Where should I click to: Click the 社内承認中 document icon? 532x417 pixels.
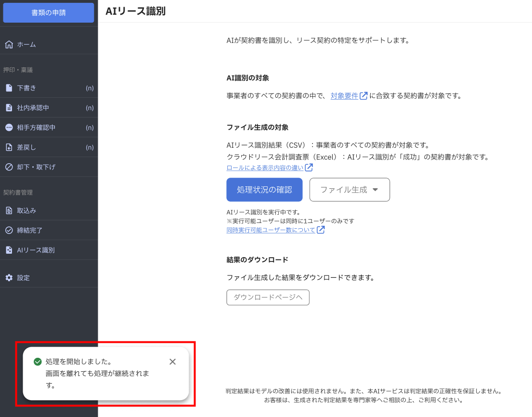click(9, 108)
